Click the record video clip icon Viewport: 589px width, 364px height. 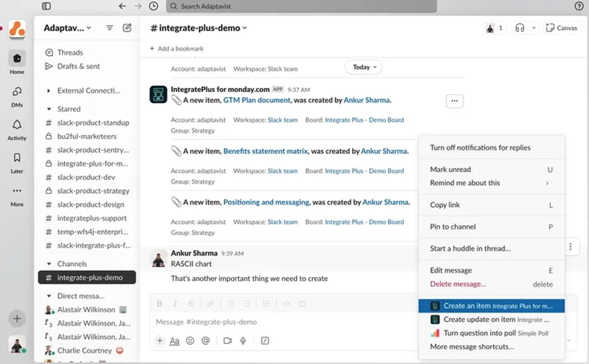coord(227,341)
